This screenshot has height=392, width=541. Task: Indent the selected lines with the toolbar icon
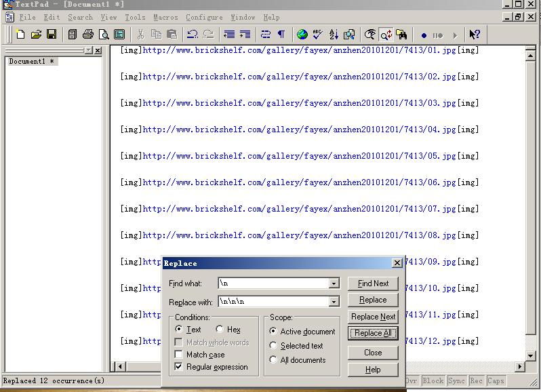click(245, 35)
